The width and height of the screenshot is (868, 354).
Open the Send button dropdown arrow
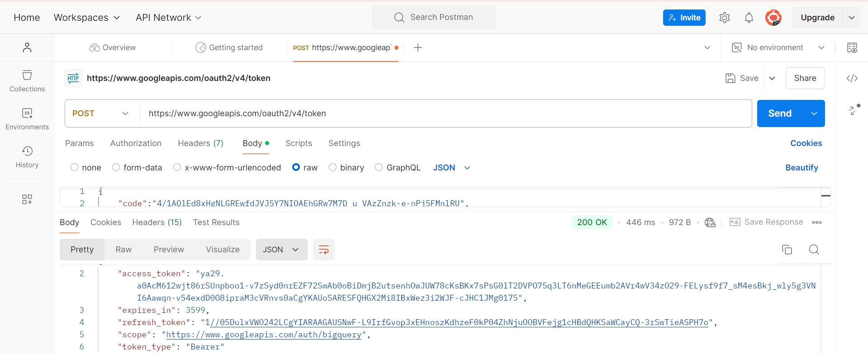point(814,113)
